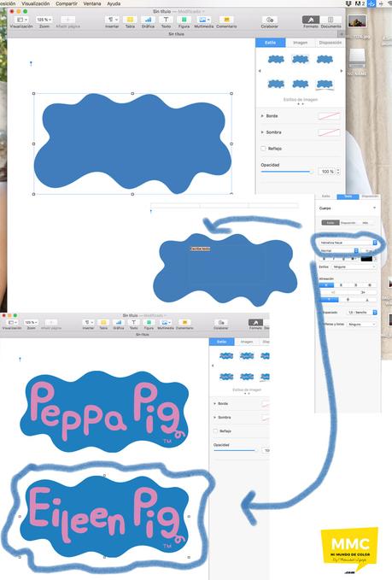Click Colaborar in the top window toolbar
This screenshot has width=392, height=580.
pyautogui.click(x=270, y=20)
